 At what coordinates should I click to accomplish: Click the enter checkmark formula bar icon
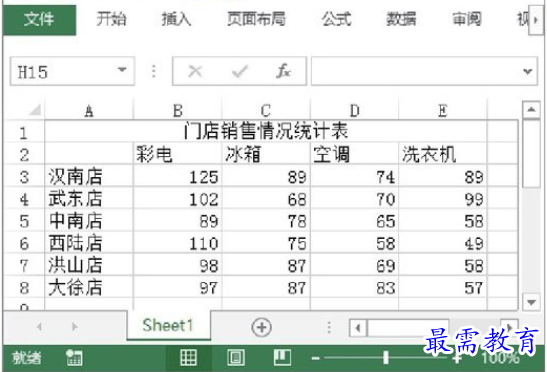[x=240, y=72]
